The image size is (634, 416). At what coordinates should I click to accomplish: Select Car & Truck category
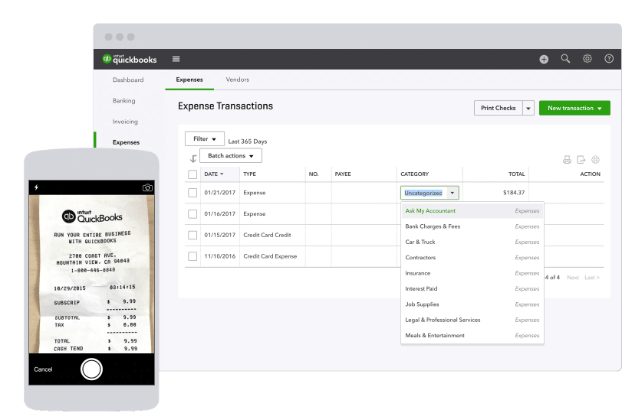click(x=472, y=242)
